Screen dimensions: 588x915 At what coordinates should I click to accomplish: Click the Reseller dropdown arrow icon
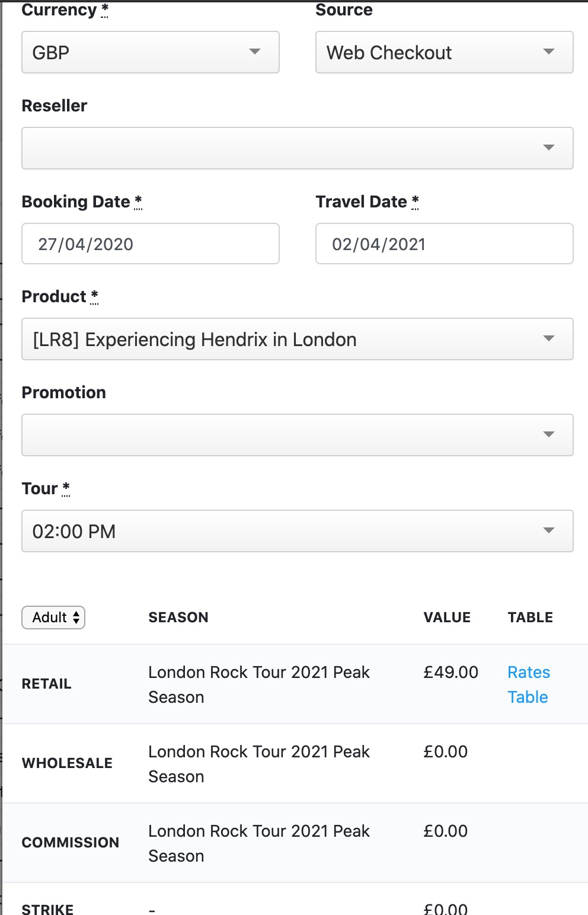[x=549, y=148]
